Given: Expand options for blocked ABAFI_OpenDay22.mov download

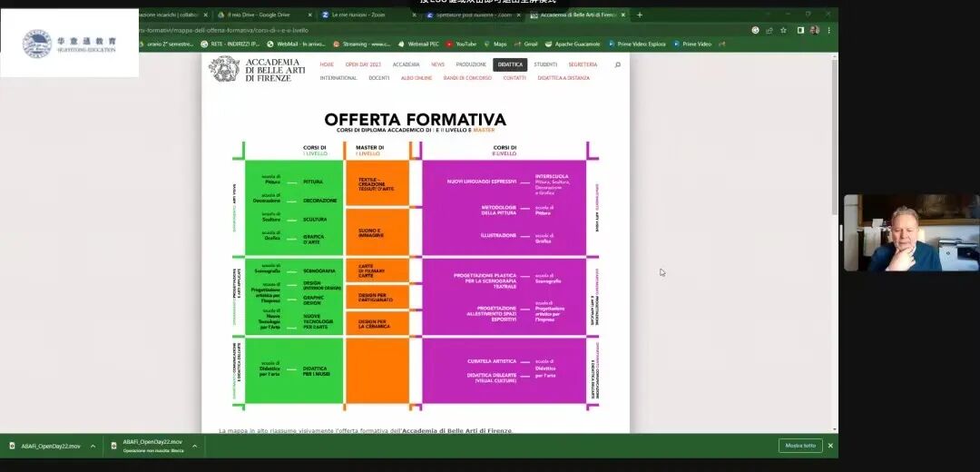Looking at the screenshot, I should (194, 446).
